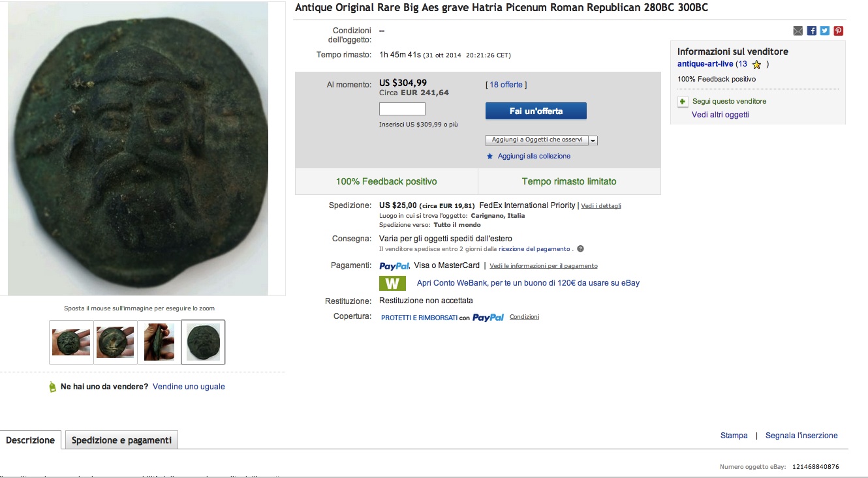Click the green WeBank W logo
The width and height of the screenshot is (868, 478).
coord(392,284)
